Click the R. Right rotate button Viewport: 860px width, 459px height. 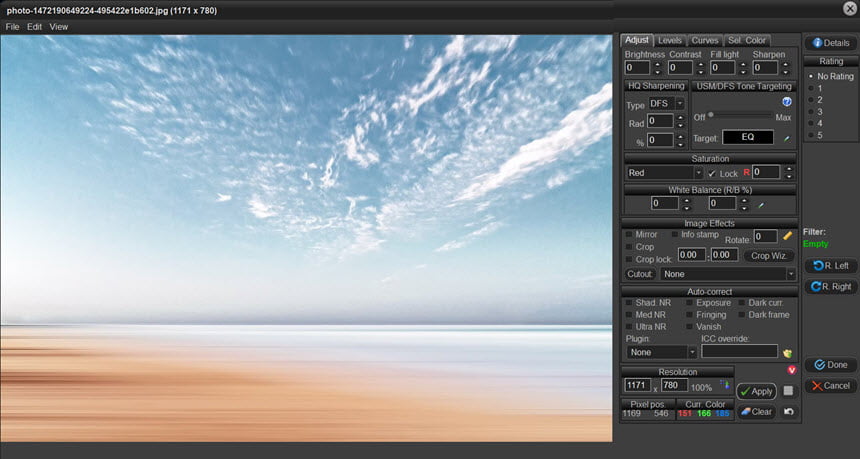coord(831,286)
